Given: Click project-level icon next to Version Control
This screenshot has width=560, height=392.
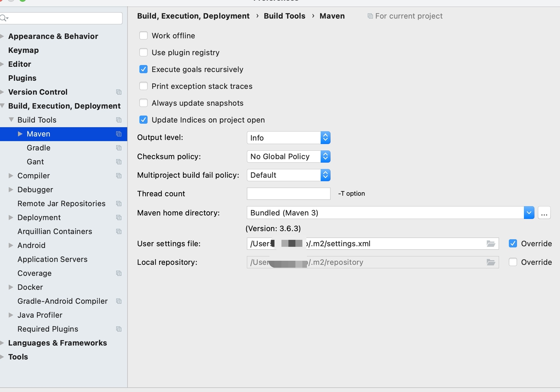Looking at the screenshot, I should click(x=119, y=92).
